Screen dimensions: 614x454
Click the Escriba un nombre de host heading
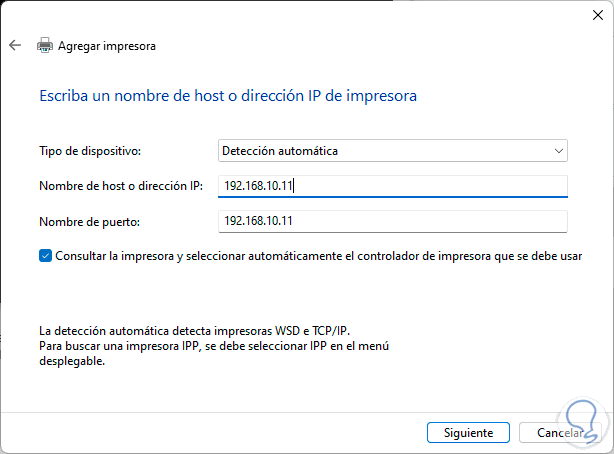pos(227,96)
